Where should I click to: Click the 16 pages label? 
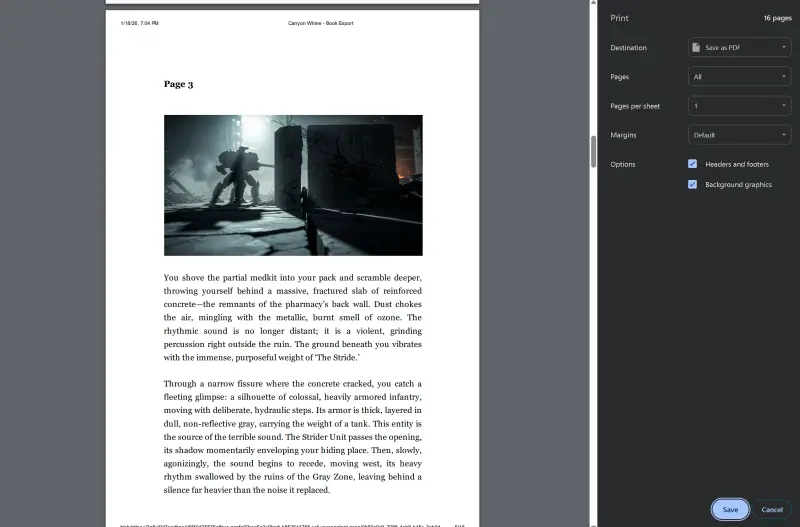coord(778,18)
